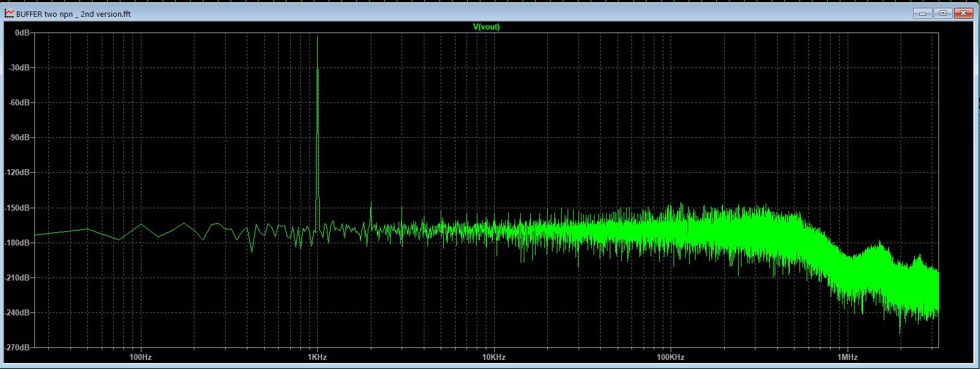This screenshot has height=369, width=980.
Task: Click the top of the 1KHz fundamental peak
Action: pyautogui.click(x=317, y=36)
